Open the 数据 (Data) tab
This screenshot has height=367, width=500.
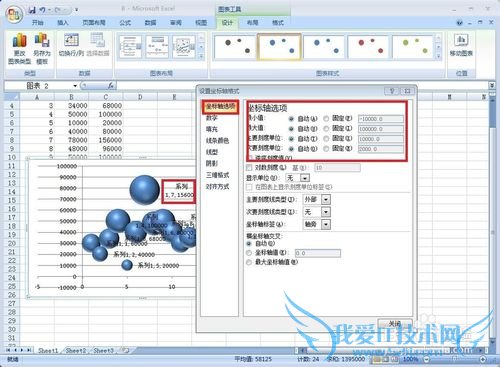tap(150, 23)
